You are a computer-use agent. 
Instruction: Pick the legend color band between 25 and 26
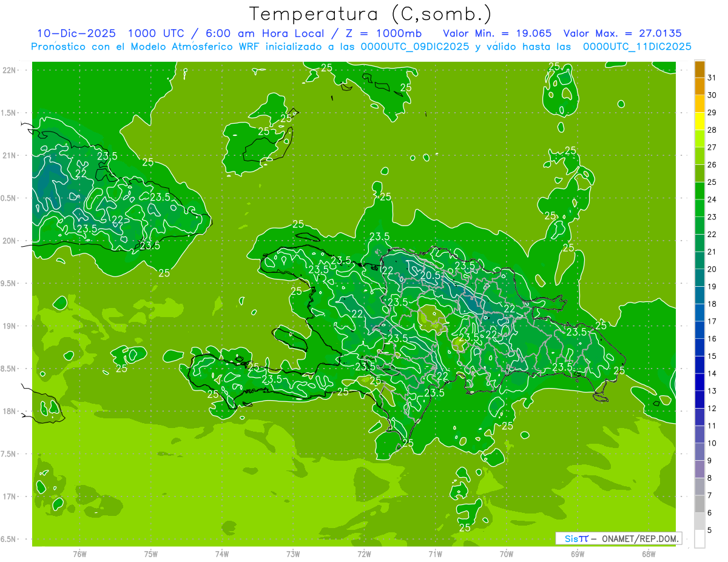tap(699, 173)
